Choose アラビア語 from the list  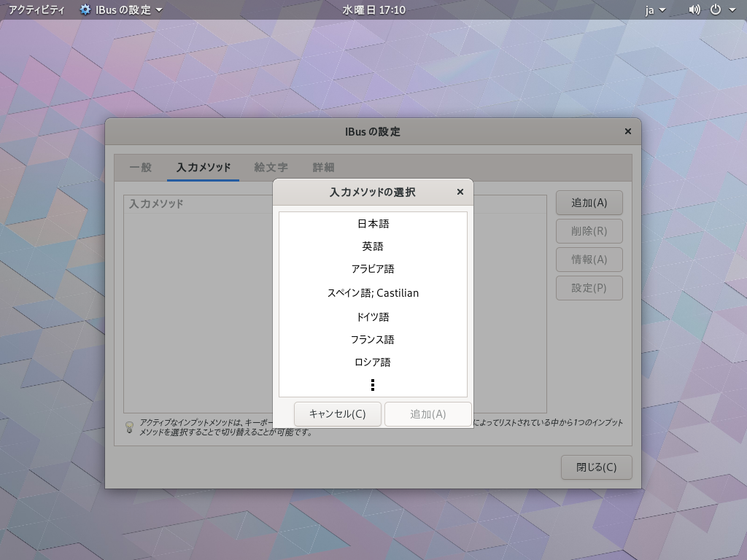373,269
